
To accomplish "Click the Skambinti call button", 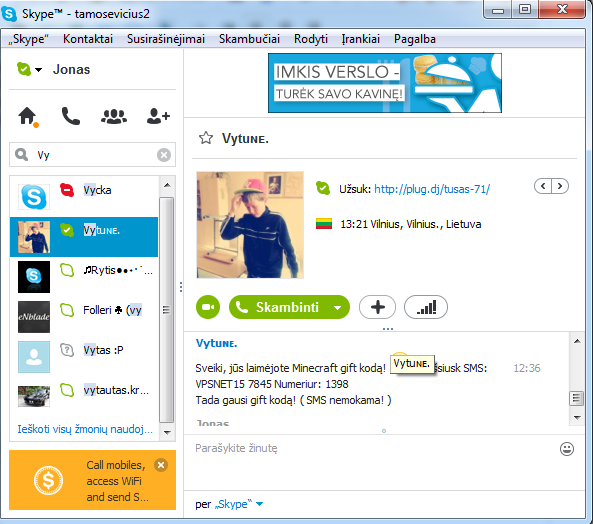I will pos(279,307).
